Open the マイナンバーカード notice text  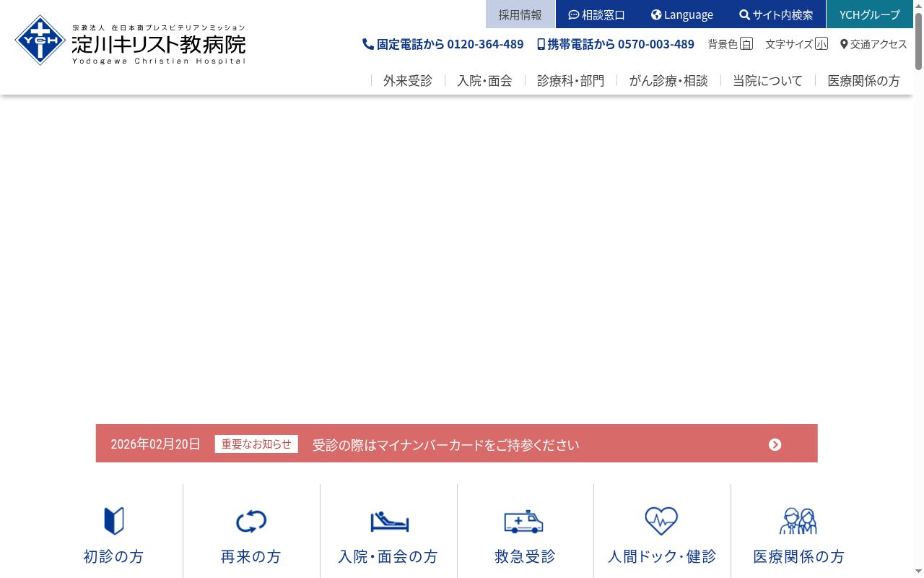[445, 445]
